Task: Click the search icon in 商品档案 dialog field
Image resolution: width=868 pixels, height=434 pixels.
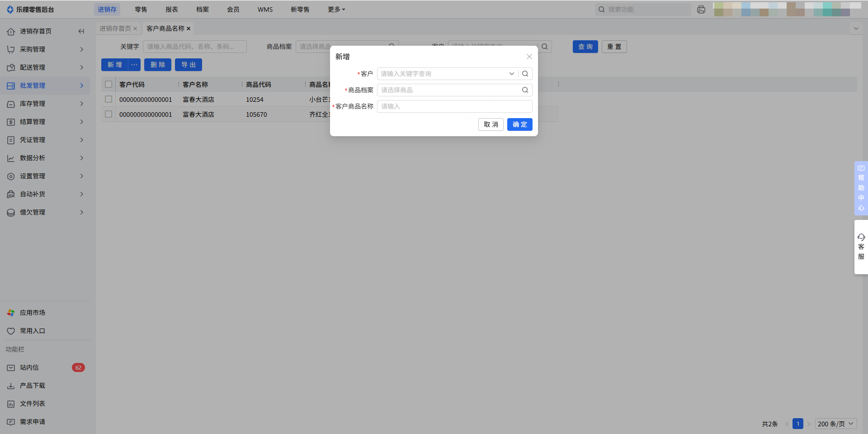Action: point(525,90)
